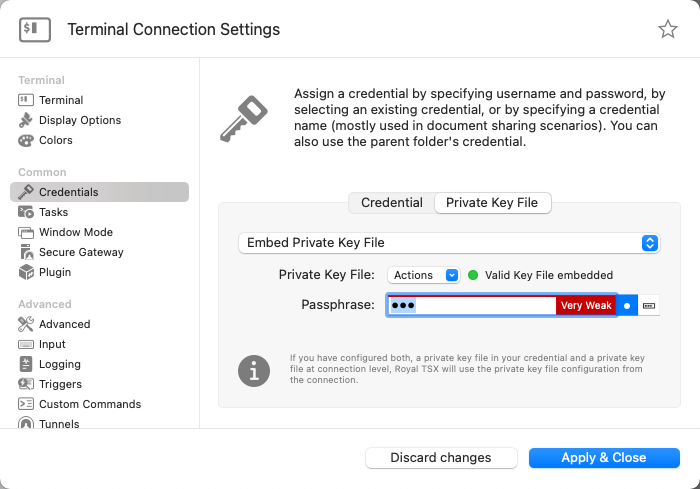The width and height of the screenshot is (700, 489).
Task: Expand the Embed Private Key File dropdown
Action: (x=449, y=243)
